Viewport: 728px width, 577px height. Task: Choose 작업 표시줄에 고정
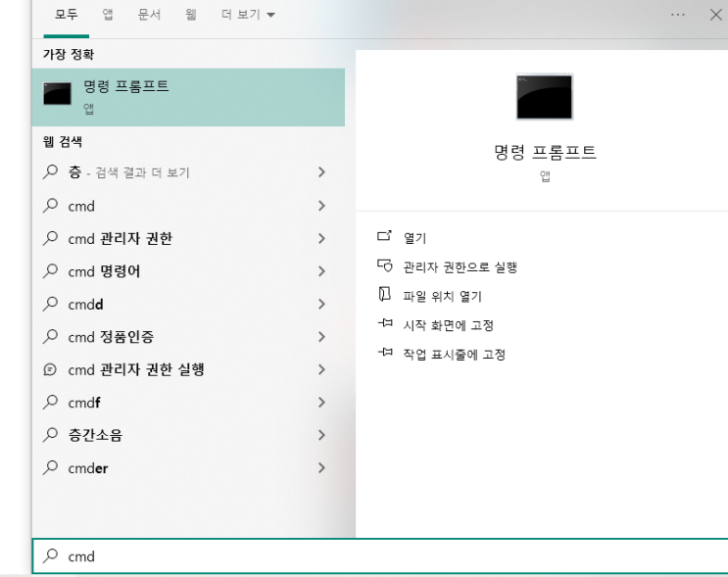[454, 355]
